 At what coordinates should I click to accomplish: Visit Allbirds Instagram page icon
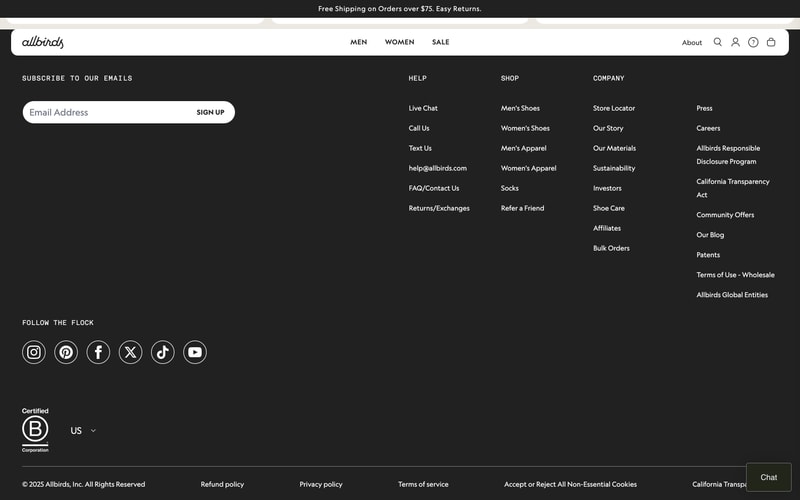point(34,352)
